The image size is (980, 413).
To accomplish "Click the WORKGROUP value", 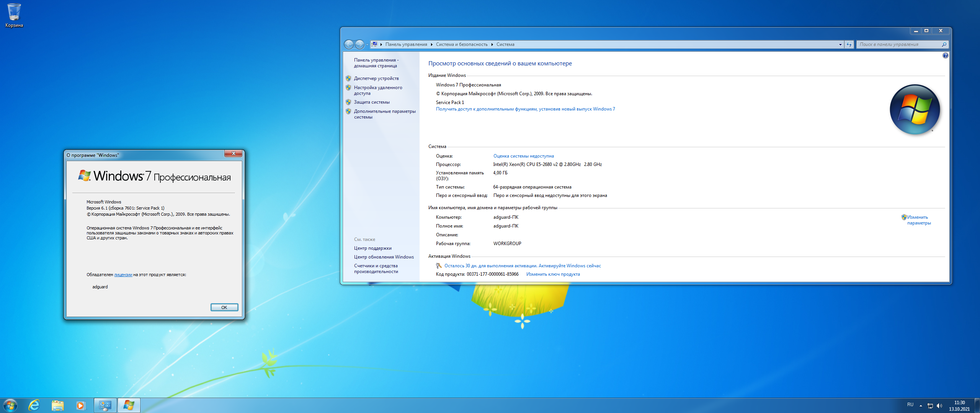I will pyautogui.click(x=507, y=244).
